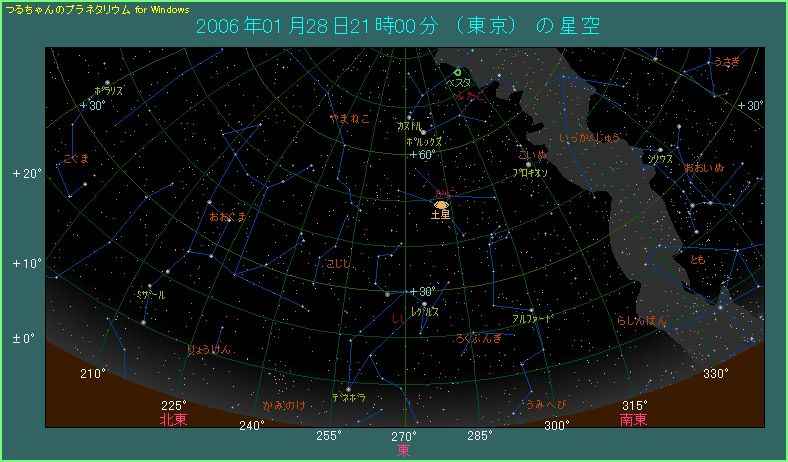Click the Saturn (土星) planet icon
The image size is (788, 462).
pos(440,204)
